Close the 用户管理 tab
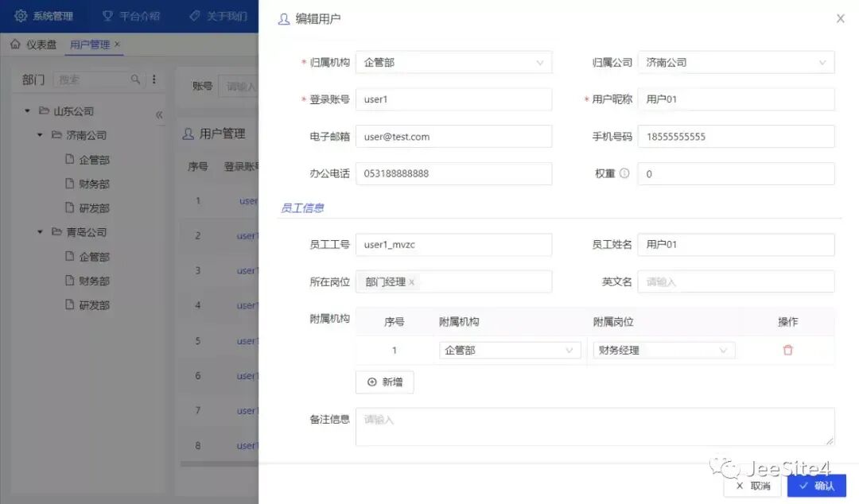Image resolution: width=859 pixels, height=504 pixels. (118, 45)
